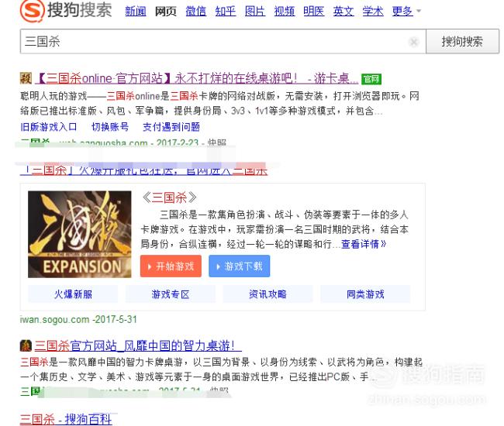Click favicon beside 三国杀online official result

click(x=26, y=78)
